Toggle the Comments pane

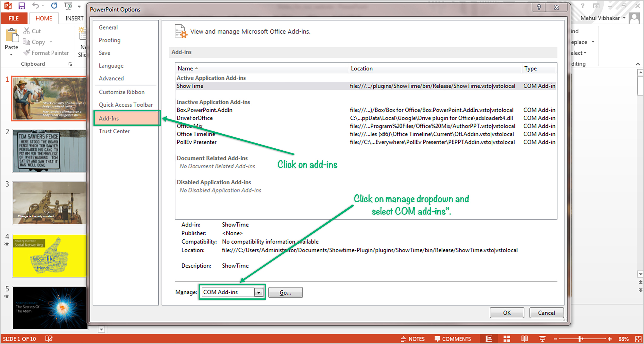tap(453, 339)
